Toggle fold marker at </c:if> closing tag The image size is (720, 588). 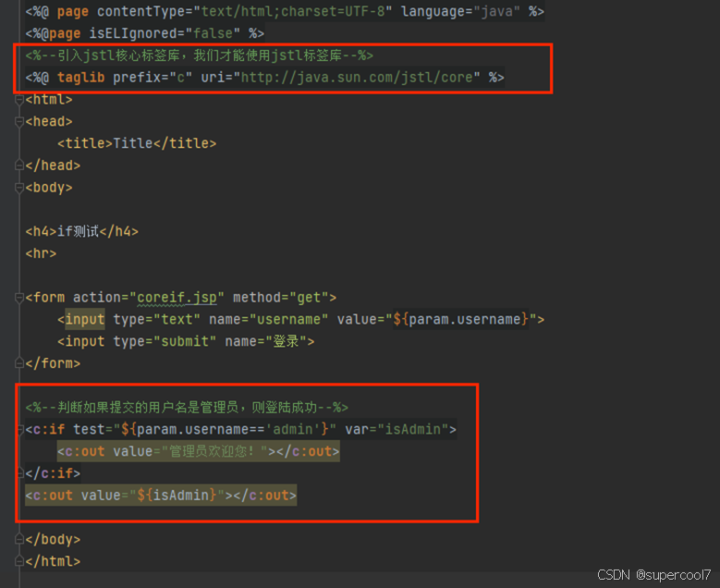point(20,473)
